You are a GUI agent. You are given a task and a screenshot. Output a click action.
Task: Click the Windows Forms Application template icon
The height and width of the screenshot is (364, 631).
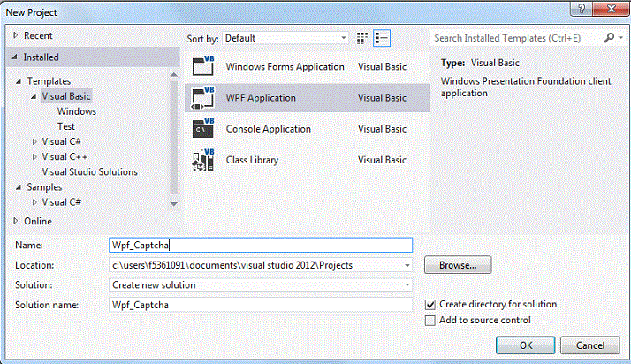(x=203, y=66)
